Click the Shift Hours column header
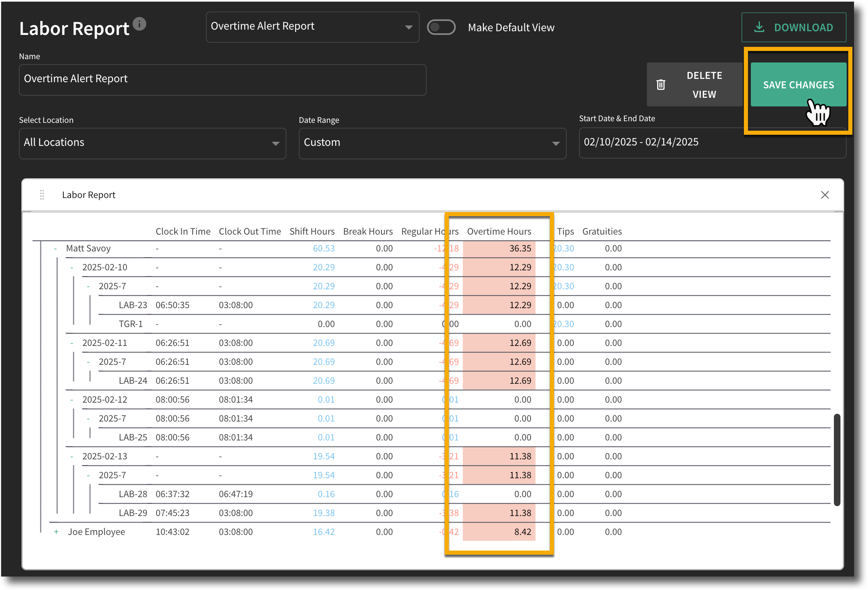The height and width of the screenshot is (590, 868). (312, 231)
